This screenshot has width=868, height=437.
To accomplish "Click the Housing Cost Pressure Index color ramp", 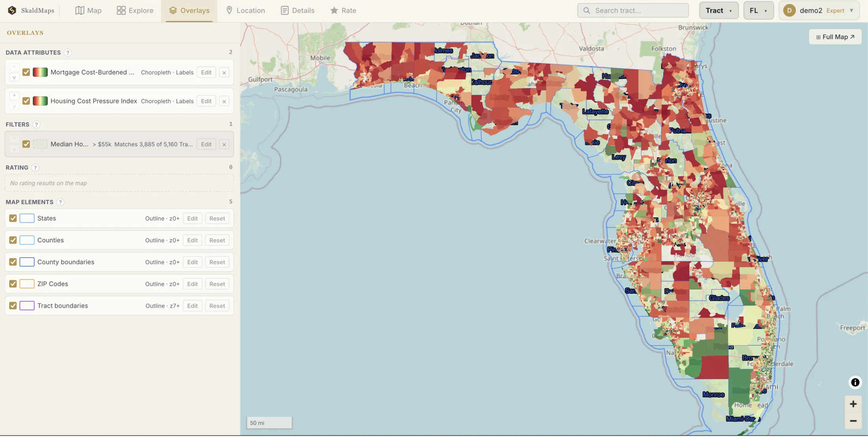I will pyautogui.click(x=40, y=101).
